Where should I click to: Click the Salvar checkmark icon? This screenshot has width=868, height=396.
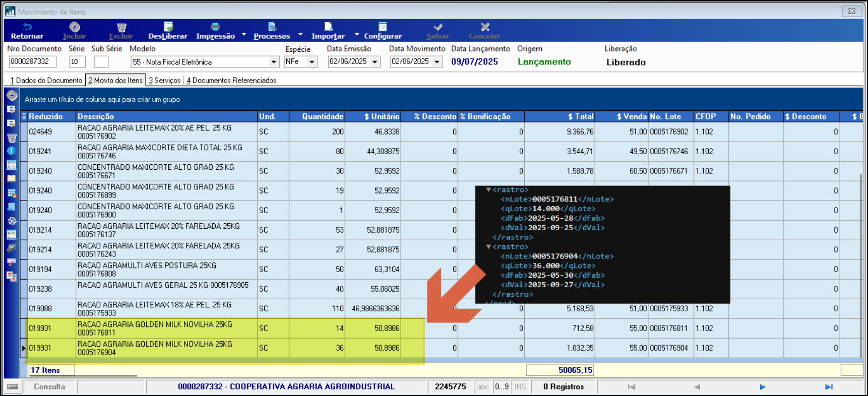pos(438,27)
